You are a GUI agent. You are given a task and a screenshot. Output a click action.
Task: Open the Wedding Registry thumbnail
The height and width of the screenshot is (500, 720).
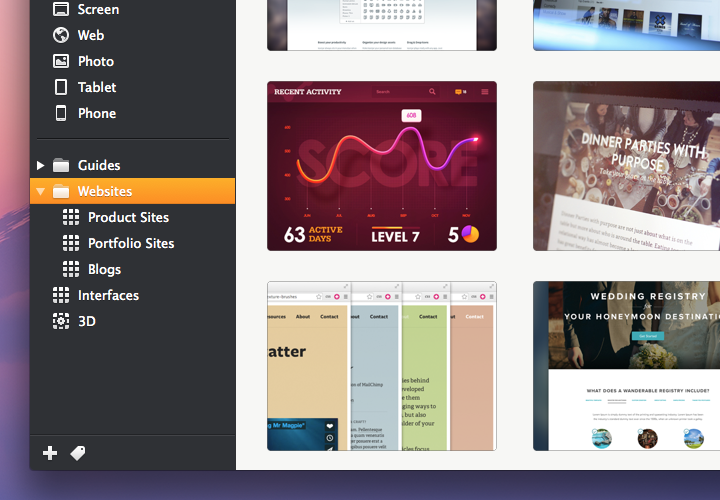[626, 366]
